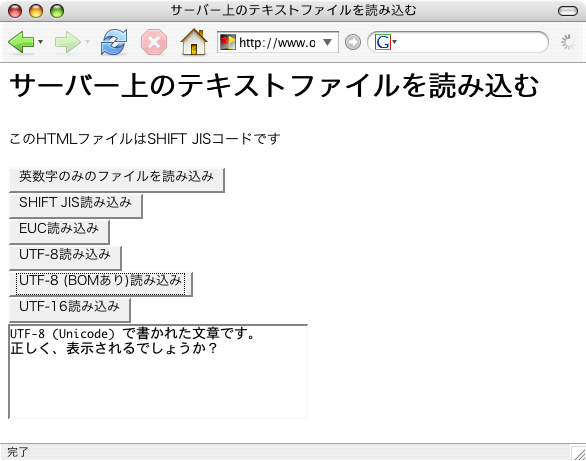This screenshot has width=586, height=461.
Task: Click inside the Google search field
Action: [471, 42]
